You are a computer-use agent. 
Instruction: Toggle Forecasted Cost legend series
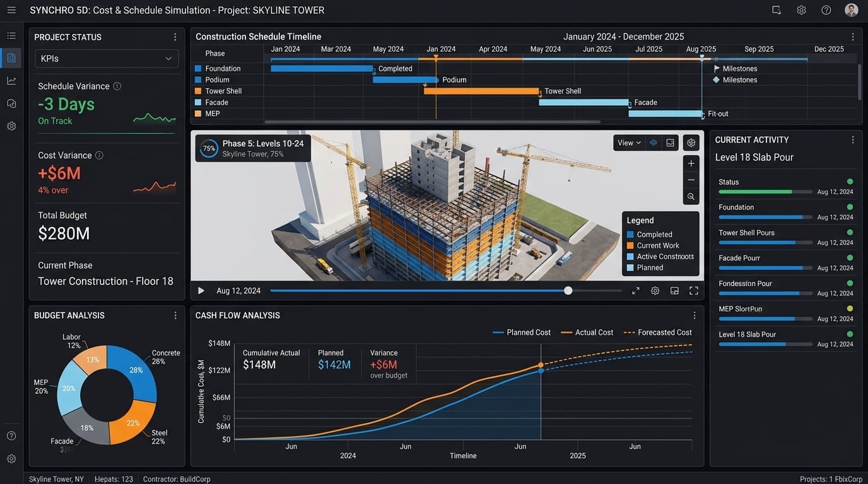pyautogui.click(x=657, y=332)
